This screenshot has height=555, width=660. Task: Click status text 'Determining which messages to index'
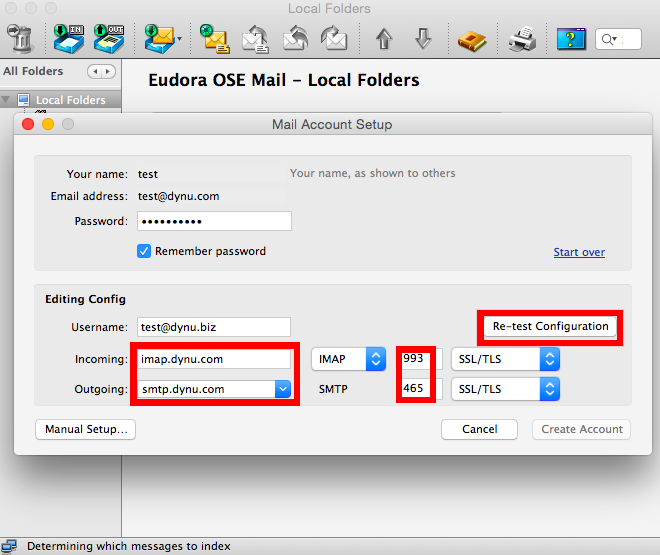[x=129, y=546]
